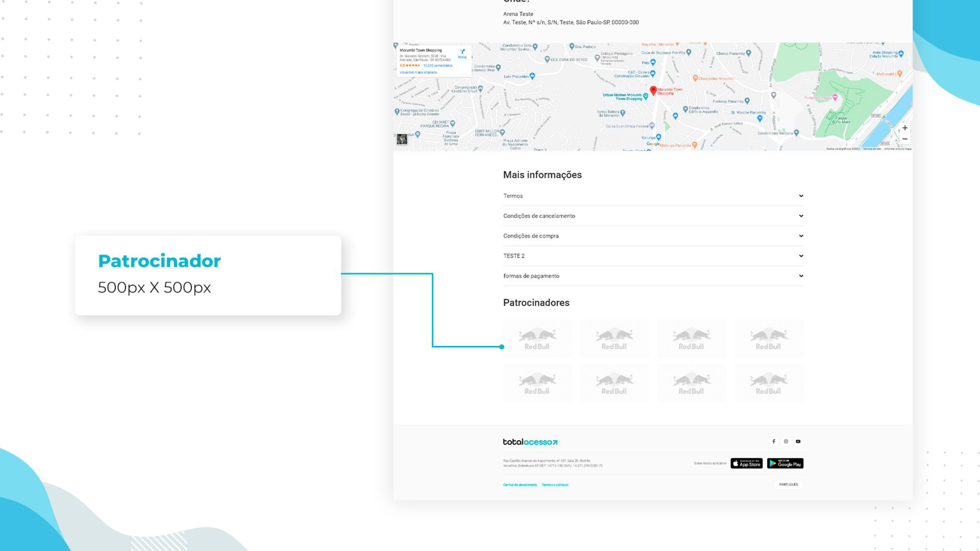
Task: Click the red Morumbi Town Shopping map pin
Action: (653, 90)
